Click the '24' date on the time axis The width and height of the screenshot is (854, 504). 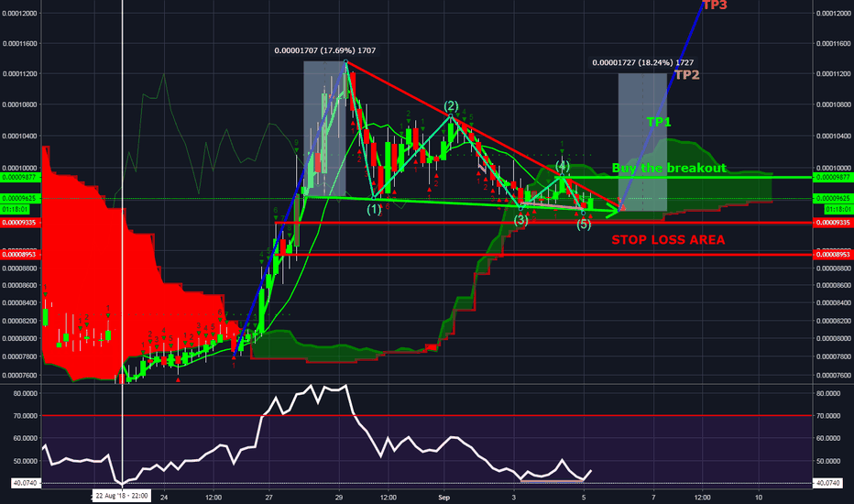click(164, 498)
